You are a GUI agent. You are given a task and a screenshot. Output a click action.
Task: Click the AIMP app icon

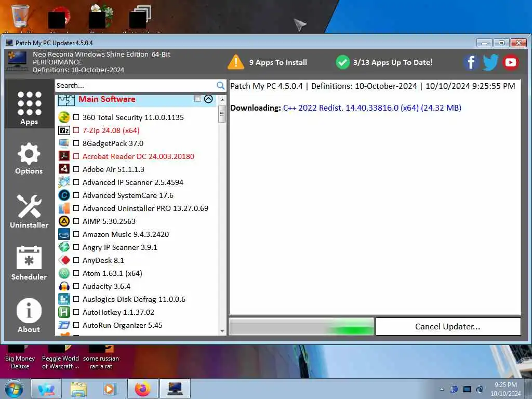pos(64,221)
